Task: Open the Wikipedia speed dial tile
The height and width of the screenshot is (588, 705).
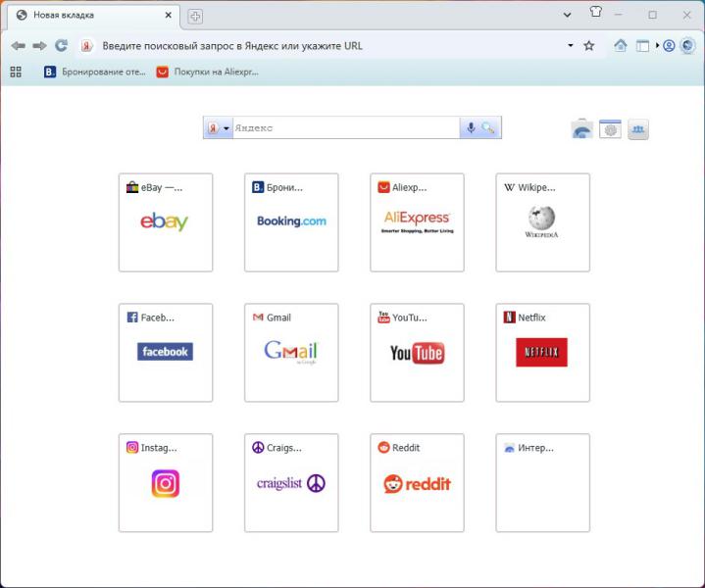Action: coord(542,222)
